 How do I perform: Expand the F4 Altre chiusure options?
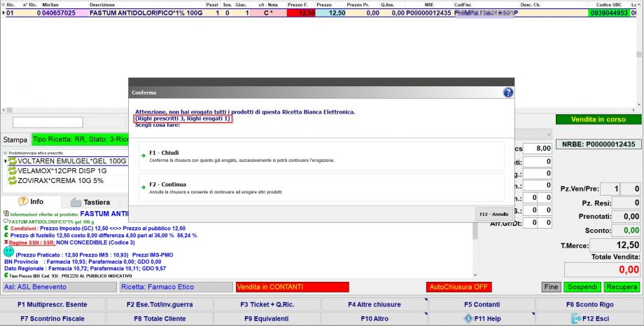pos(374,305)
